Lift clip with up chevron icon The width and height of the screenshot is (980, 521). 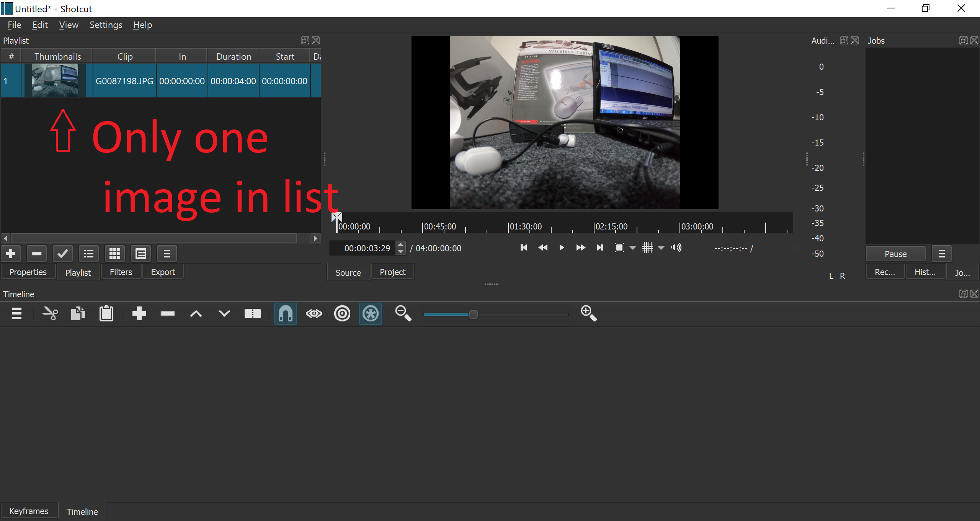(x=196, y=314)
